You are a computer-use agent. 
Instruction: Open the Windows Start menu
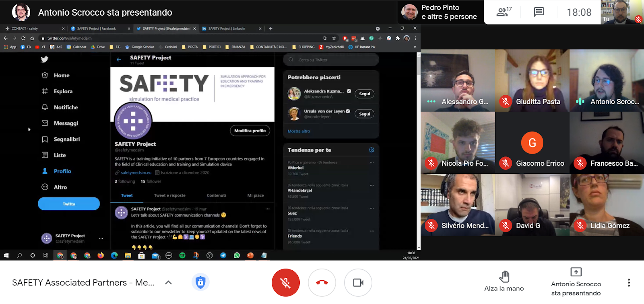[x=6, y=255]
